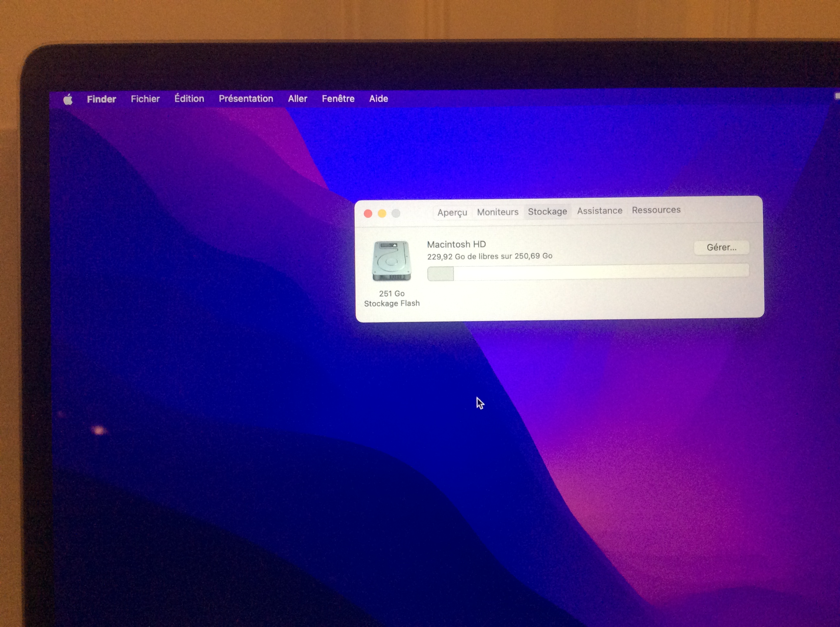Open the Fenêtre menu
The width and height of the screenshot is (840, 627).
[338, 99]
